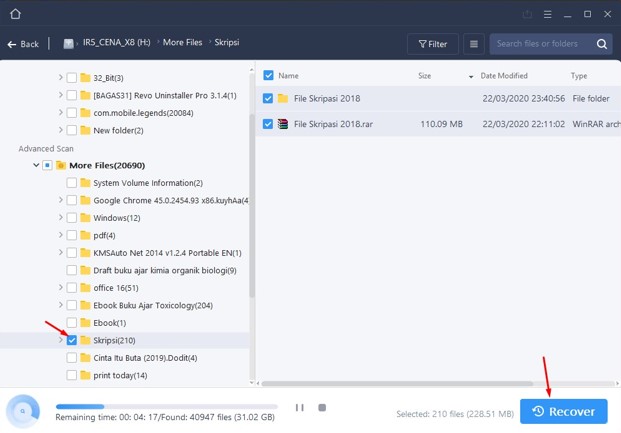Open the Filter options

point(432,44)
